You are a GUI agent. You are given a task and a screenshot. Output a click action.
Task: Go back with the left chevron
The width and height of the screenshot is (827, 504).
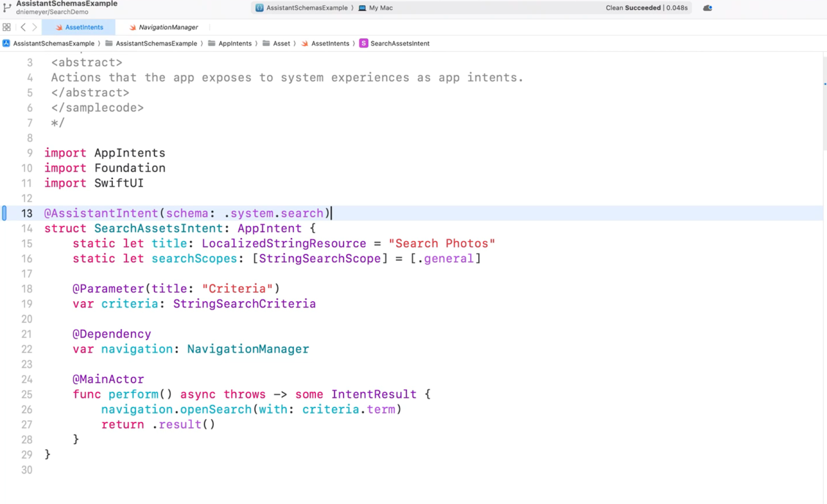[x=23, y=27]
